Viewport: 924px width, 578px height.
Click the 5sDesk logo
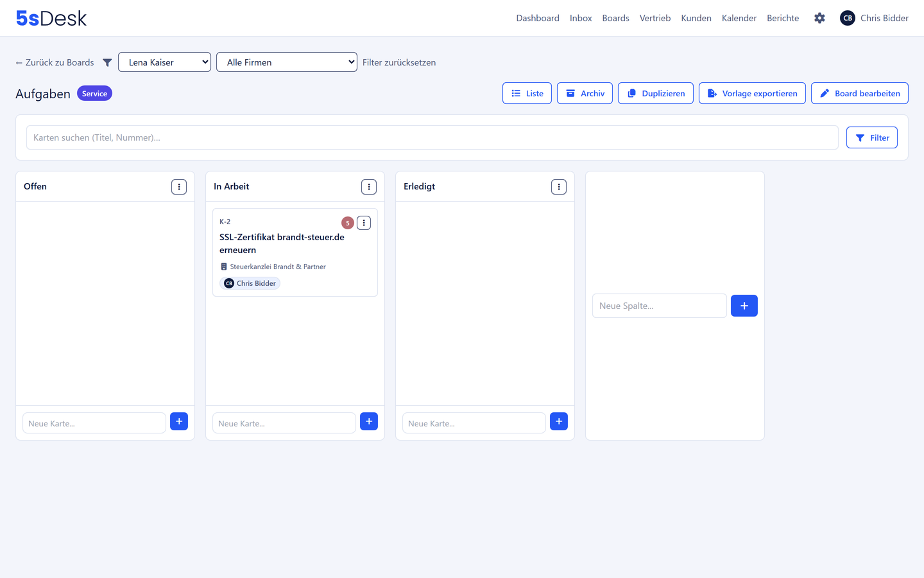(51, 18)
